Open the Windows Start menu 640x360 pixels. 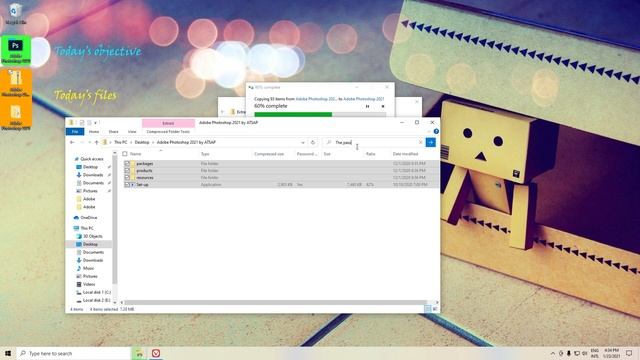(8, 353)
